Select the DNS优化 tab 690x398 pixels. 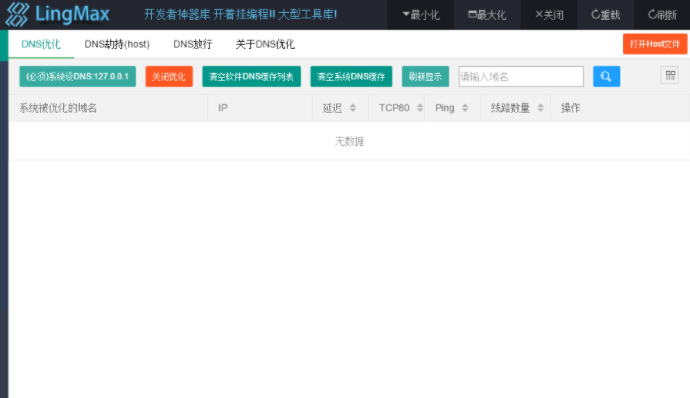41,44
